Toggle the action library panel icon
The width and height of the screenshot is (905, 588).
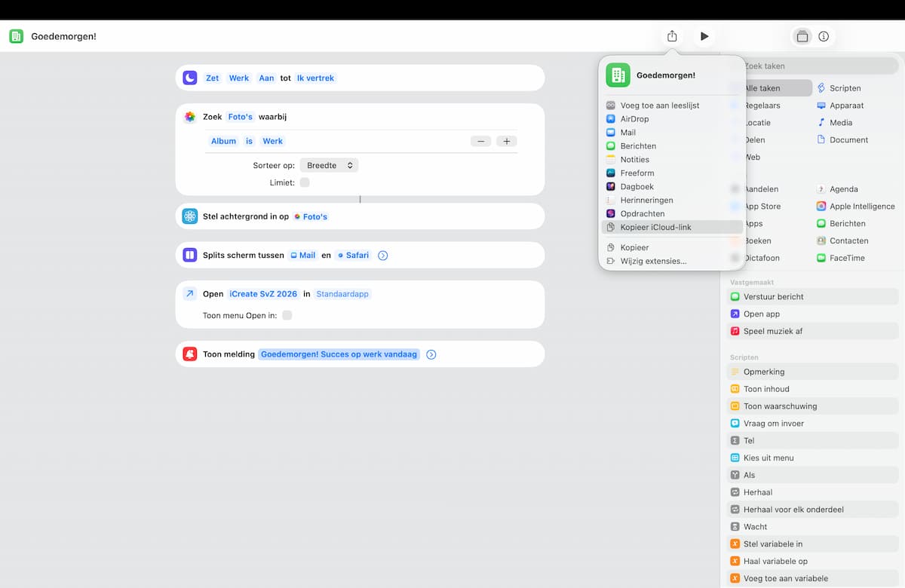click(802, 36)
